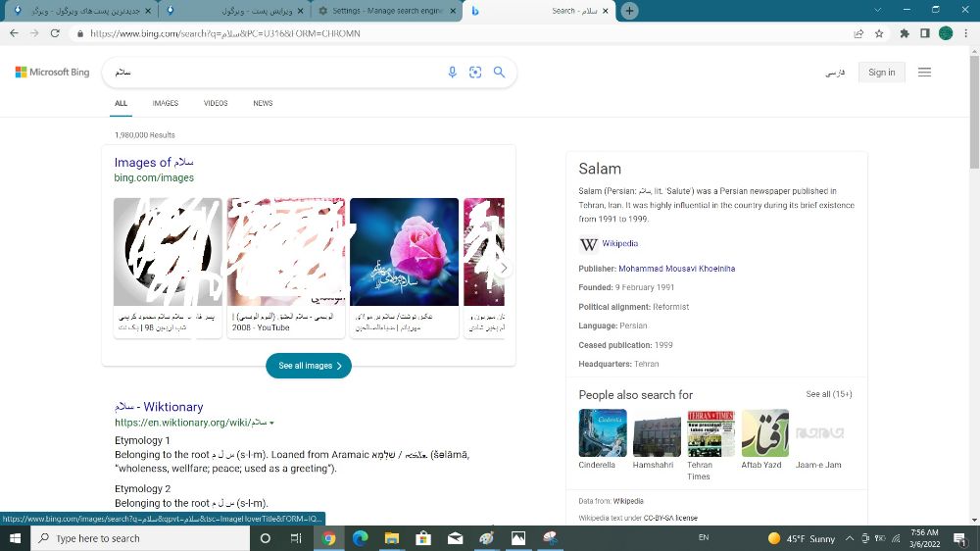Click the Bing search query input field
This screenshot has height=551, width=980.
pos(275,72)
